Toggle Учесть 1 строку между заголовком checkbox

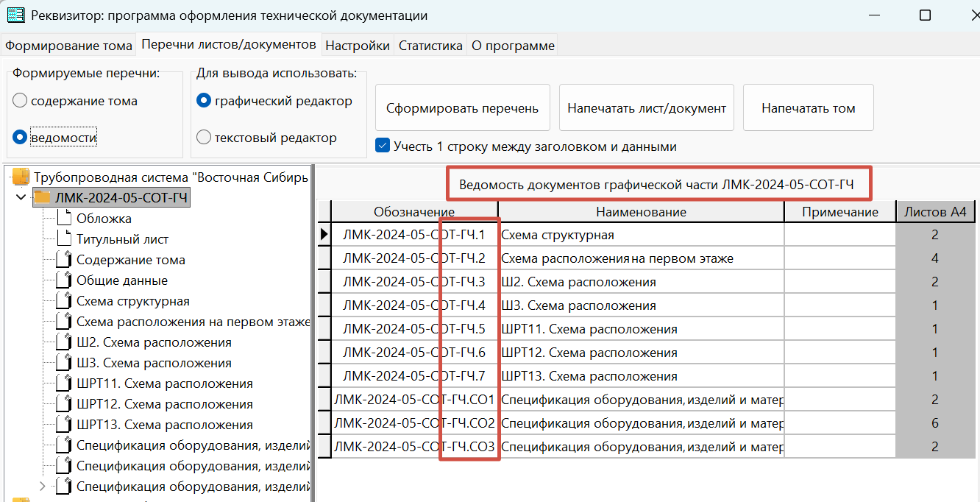[383, 146]
